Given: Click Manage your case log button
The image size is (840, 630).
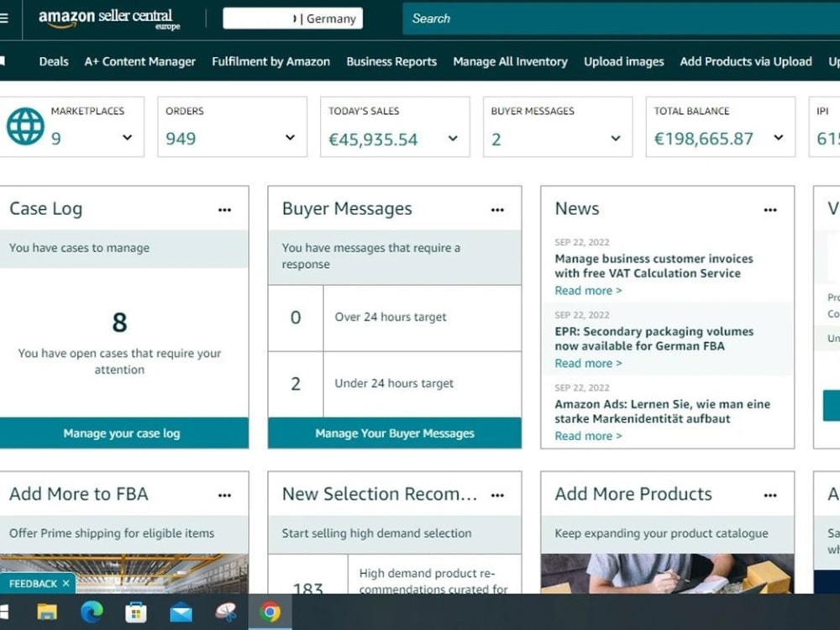Looking at the screenshot, I should tap(123, 433).
